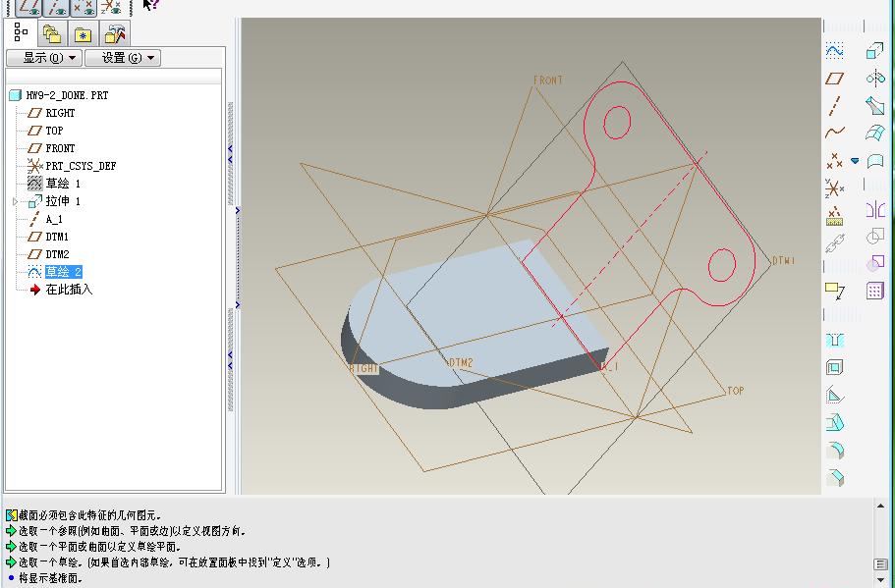Select the Annotation feature tool
The height and width of the screenshot is (588, 895).
coord(834,291)
